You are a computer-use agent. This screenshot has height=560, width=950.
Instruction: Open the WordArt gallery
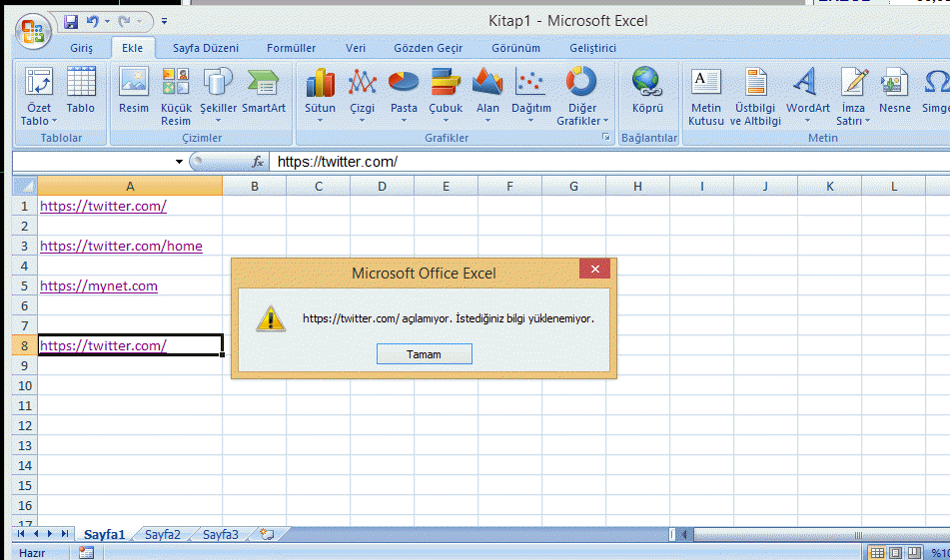pos(807,96)
